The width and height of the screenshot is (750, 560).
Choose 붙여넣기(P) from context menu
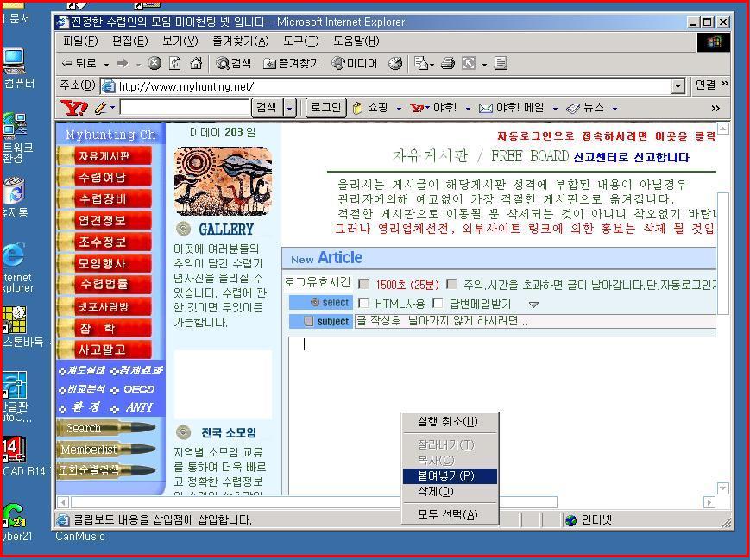tap(446, 475)
